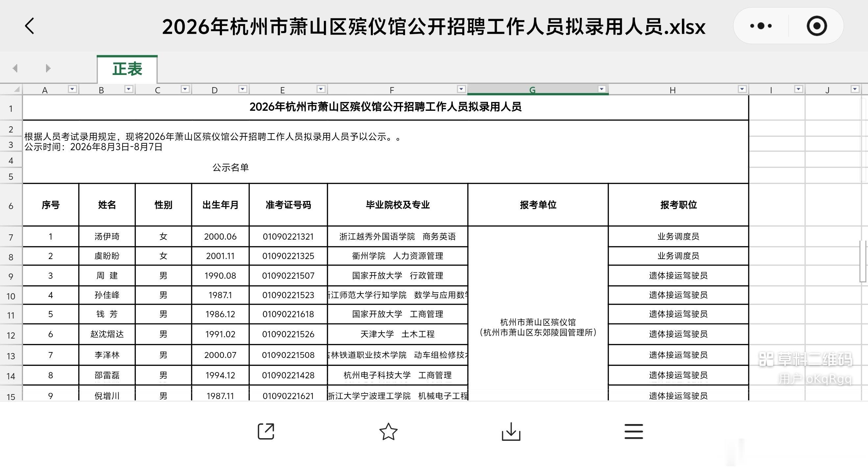Click name cell 李泽林
This screenshot has height=474, width=868.
click(107, 355)
